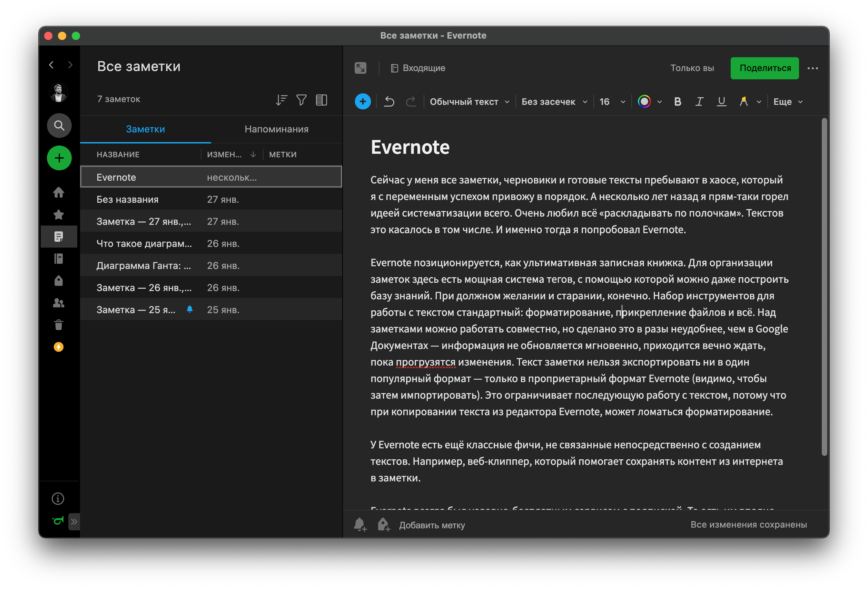The width and height of the screenshot is (868, 589).
Task: Open Notebooks icon in sidebar
Action: pos(59,259)
